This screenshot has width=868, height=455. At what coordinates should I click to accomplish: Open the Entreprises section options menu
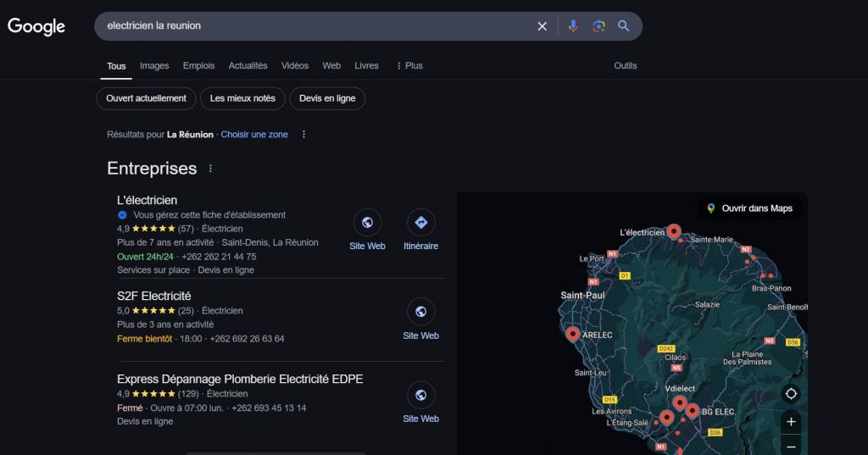211,169
